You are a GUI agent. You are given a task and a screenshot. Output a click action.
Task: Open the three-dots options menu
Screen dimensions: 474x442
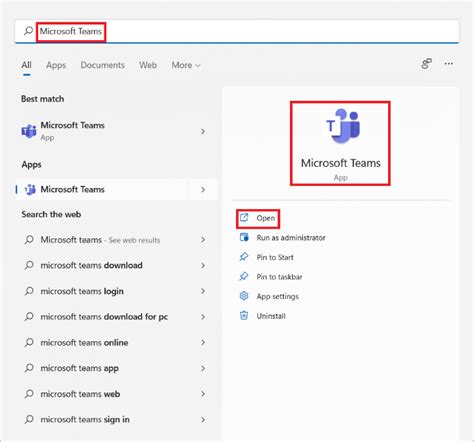(449, 64)
